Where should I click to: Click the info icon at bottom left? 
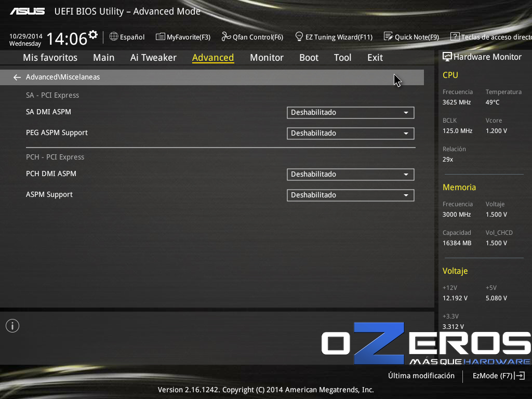(12, 326)
